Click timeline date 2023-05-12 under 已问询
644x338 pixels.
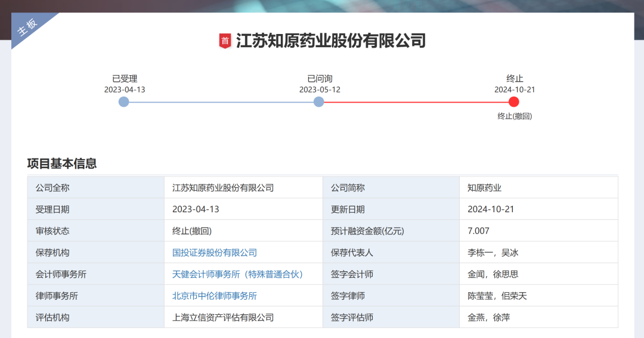[320, 89]
